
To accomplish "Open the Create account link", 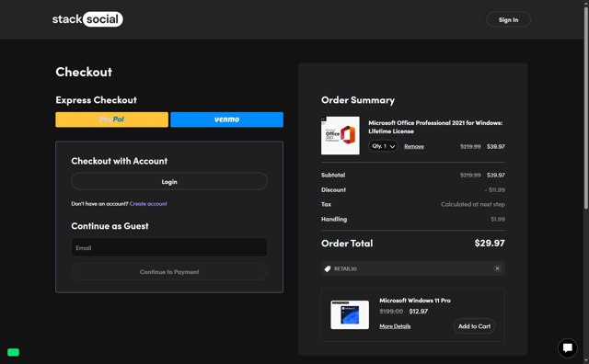I will [148, 204].
